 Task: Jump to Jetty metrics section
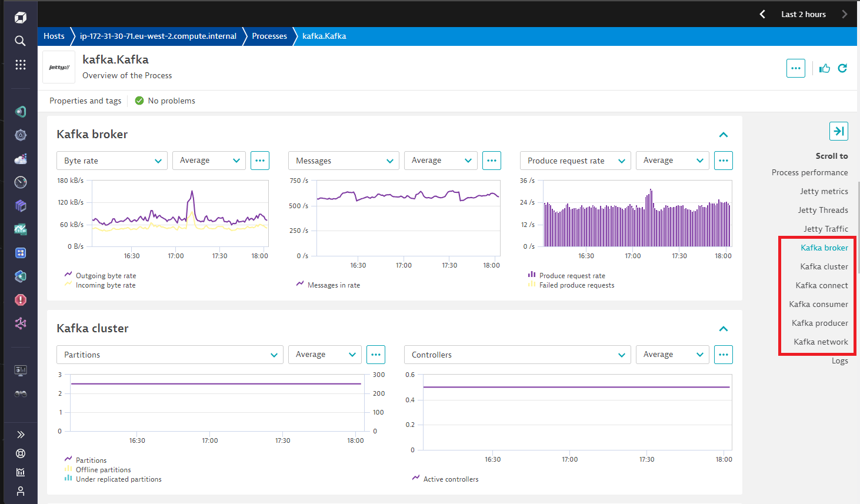tap(824, 191)
